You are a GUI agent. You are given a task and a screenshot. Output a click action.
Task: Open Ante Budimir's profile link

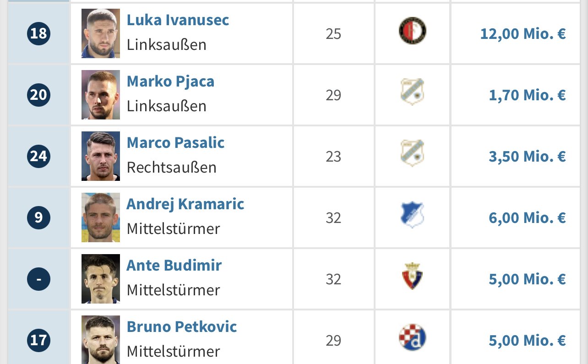[x=174, y=265]
